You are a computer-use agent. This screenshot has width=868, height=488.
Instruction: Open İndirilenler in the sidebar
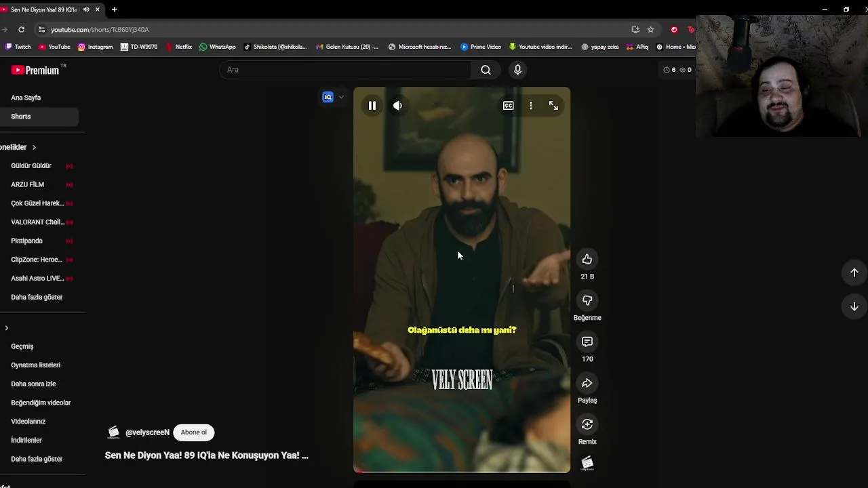(26, 440)
